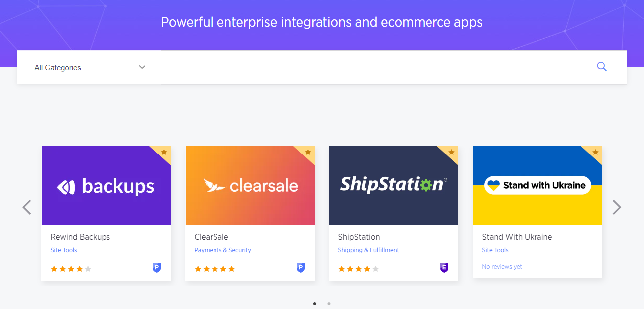Click the ShipStation elite badge icon
Image resolution: width=644 pixels, height=309 pixels.
(x=444, y=268)
